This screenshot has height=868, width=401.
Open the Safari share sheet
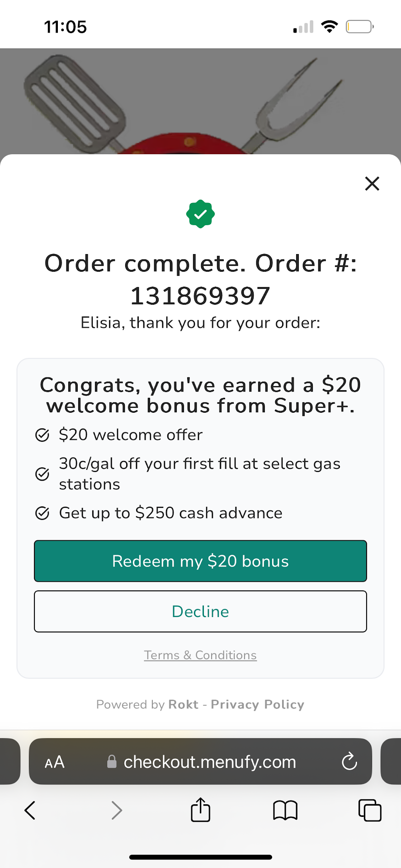[x=200, y=809]
